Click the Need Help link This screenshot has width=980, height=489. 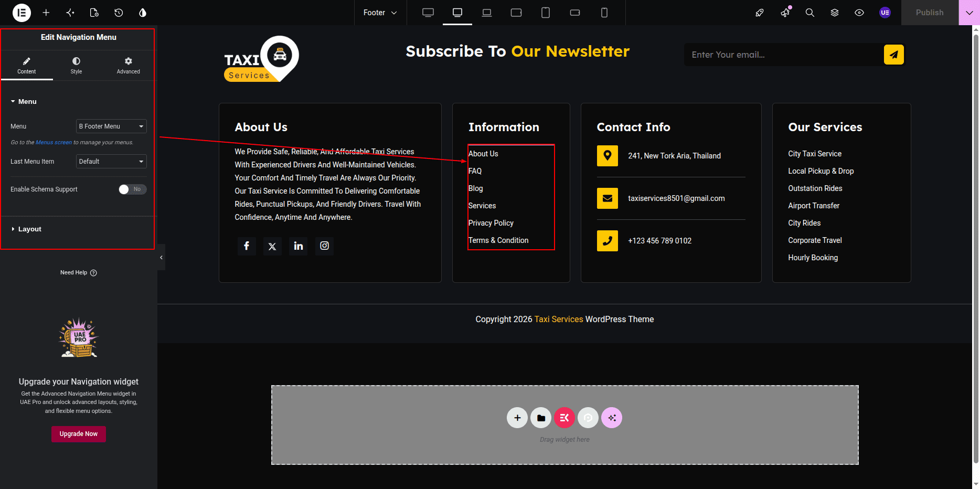pyautogui.click(x=79, y=273)
